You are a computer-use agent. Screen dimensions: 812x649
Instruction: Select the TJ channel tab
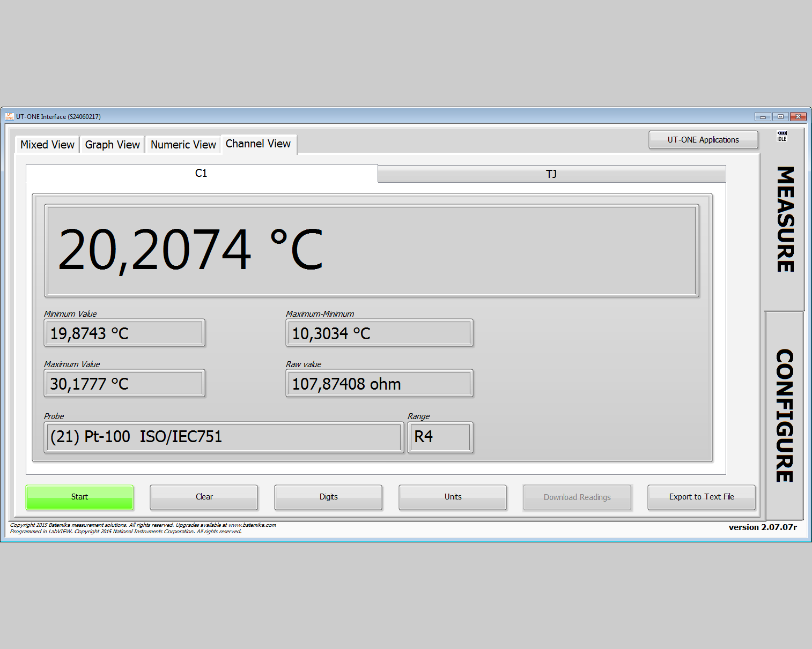pos(551,174)
